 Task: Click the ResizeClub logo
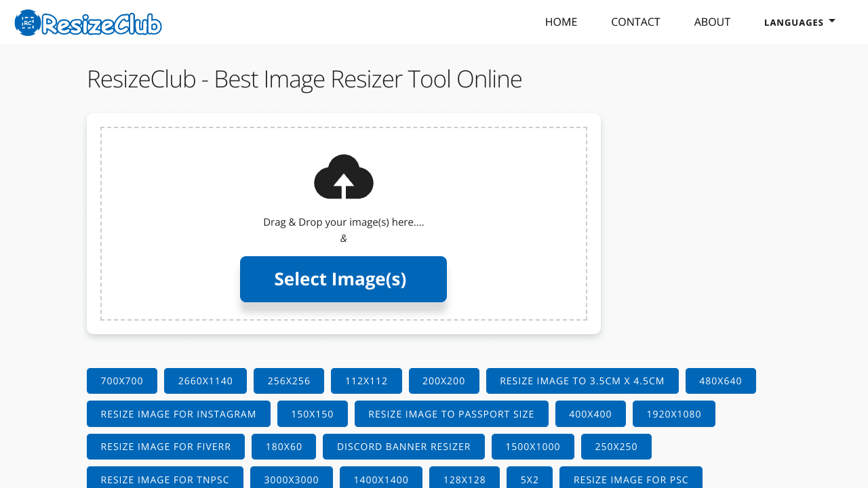click(88, 23)
